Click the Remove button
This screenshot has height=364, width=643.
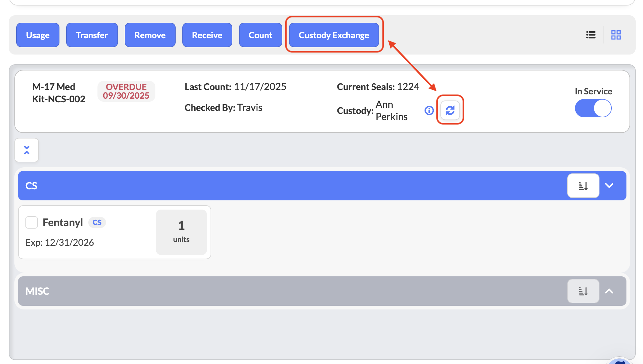point(150,35)
